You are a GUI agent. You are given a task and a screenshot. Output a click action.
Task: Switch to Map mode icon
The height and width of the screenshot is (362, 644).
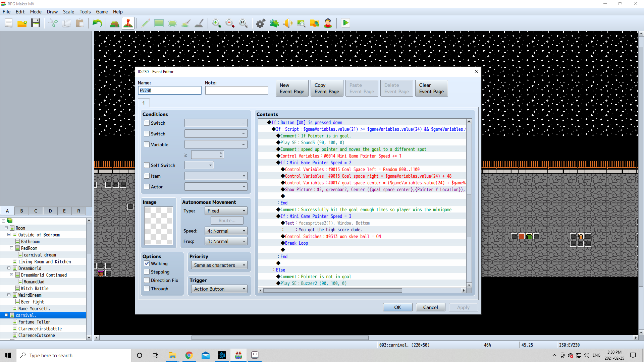(x=115, y=23)
